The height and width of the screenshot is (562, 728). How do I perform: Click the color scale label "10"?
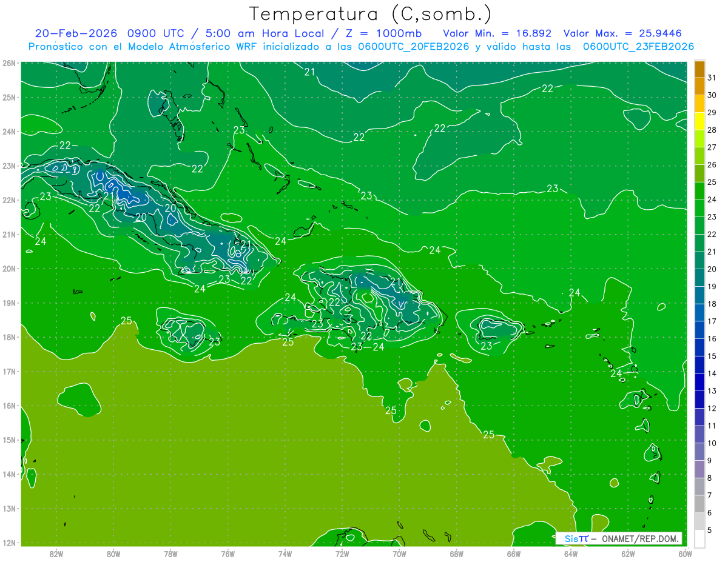(x=712, y=443)
